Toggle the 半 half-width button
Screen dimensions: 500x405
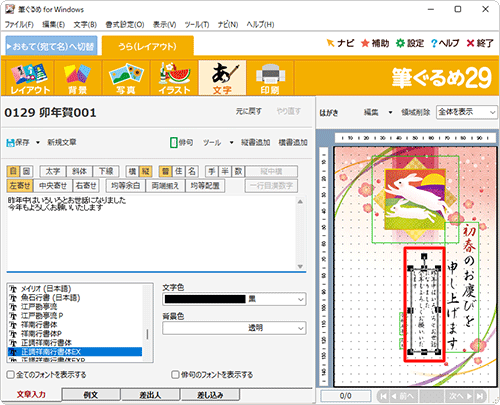(x=225, y=171)
